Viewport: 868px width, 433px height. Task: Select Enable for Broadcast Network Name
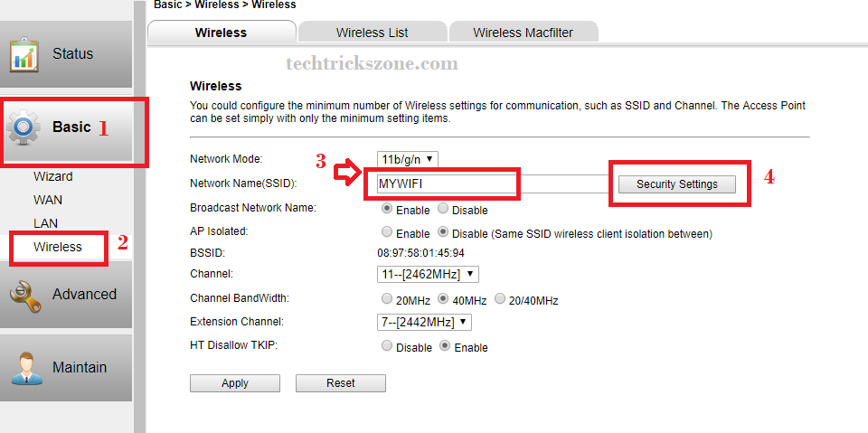pos(388,209)
